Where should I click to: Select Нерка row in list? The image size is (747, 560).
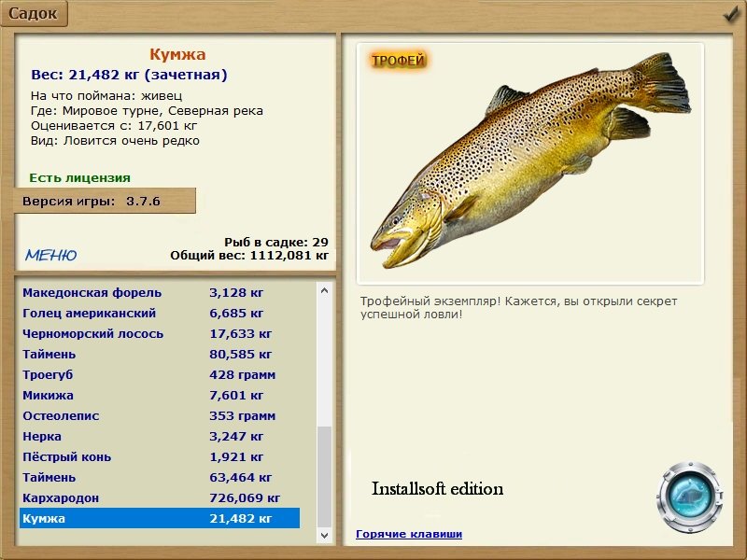(x=160, y=436)
